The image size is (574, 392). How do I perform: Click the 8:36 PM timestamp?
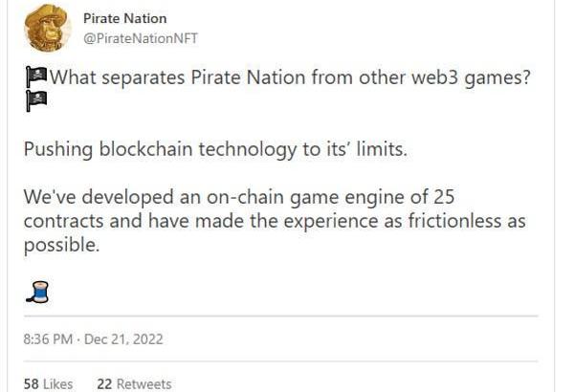click(50, 338)
